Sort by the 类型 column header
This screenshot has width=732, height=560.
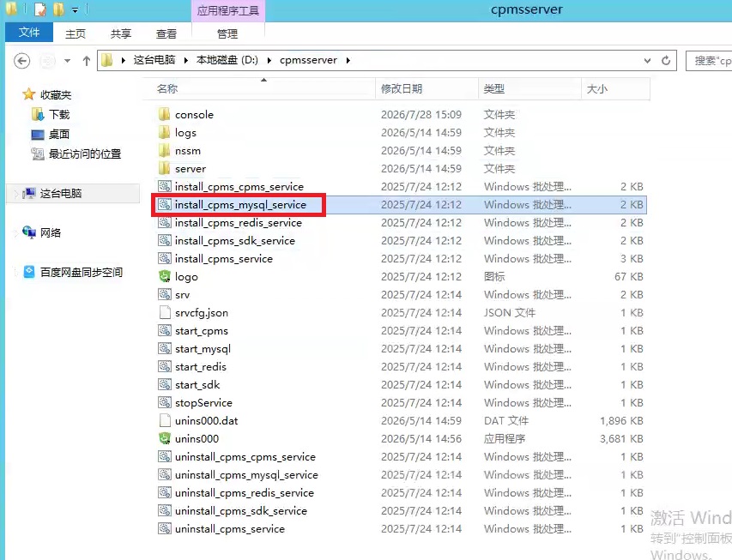point(529,88)
